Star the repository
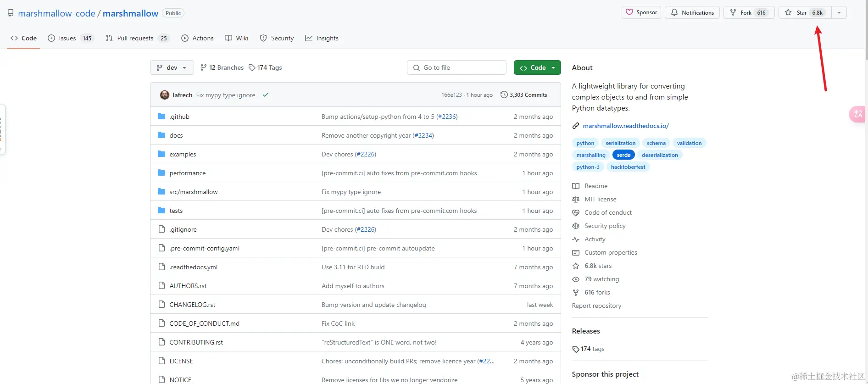The width and height of the screenshot is (868, 384). point(805,12)
